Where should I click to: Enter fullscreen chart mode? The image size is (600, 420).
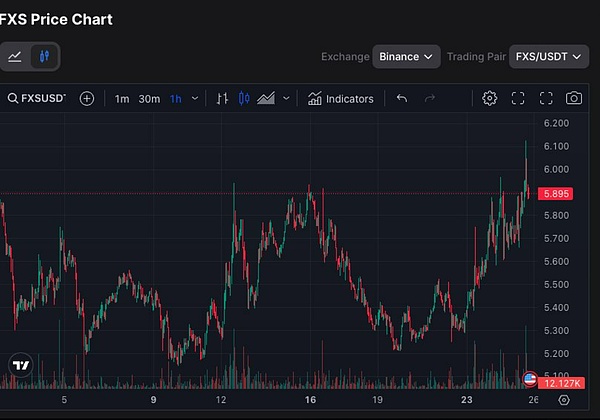pos(546,98)
